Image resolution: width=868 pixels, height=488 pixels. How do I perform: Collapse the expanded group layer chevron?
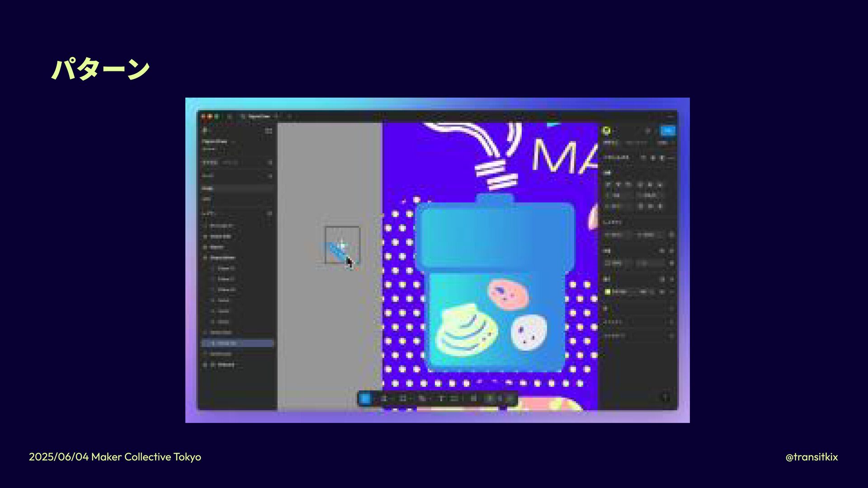[205, 258]
